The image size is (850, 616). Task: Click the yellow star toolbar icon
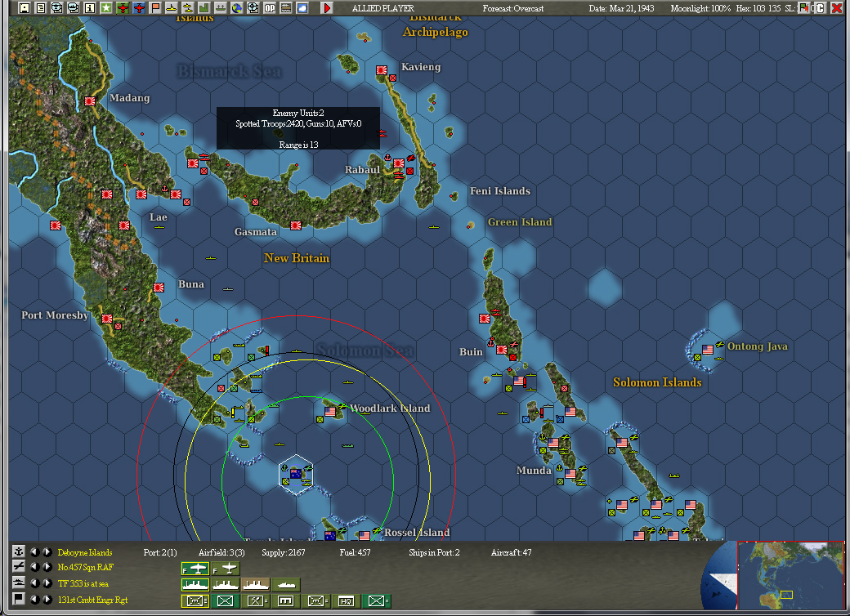tap(106, 7)
